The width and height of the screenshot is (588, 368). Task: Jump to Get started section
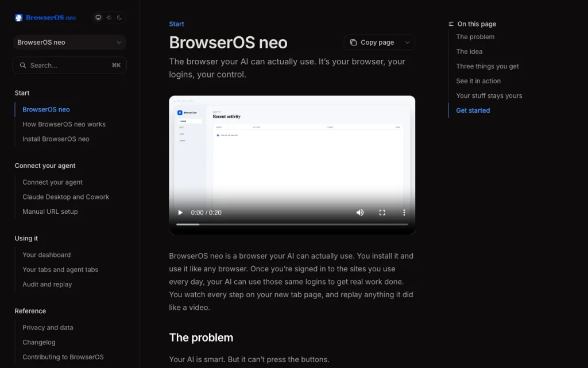coord(473,110)
